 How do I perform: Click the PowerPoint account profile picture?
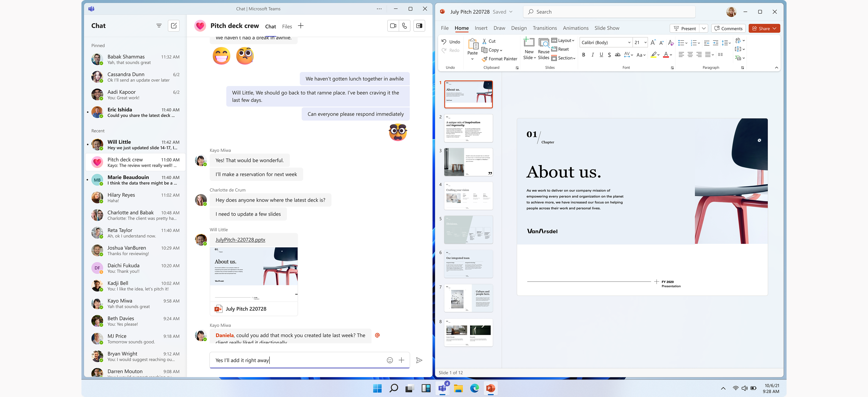click(731, 12)
